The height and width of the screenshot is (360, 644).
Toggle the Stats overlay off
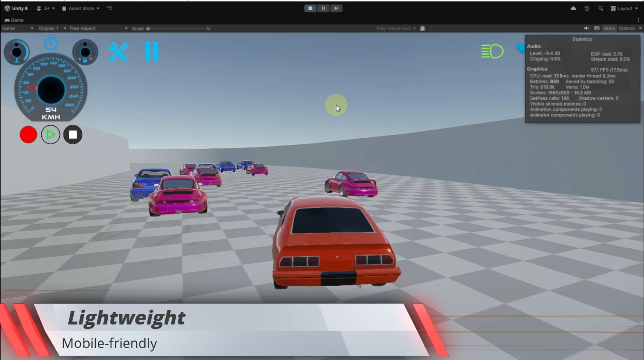(x=608, y=28)
